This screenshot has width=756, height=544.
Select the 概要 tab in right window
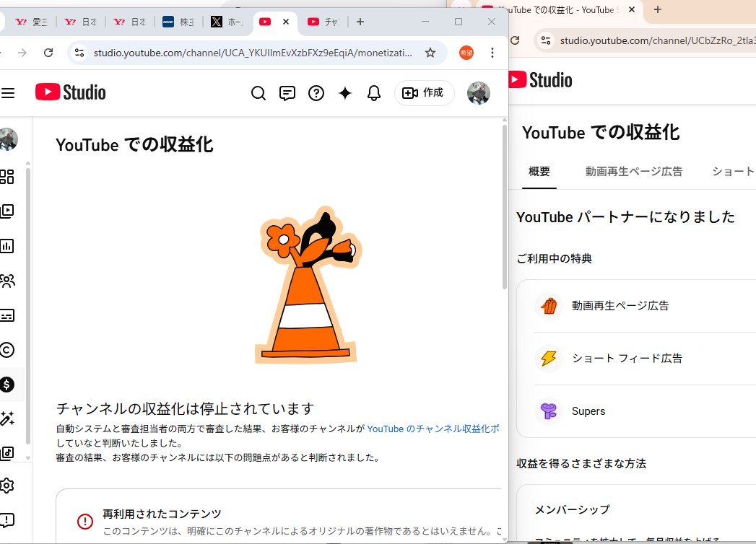click(539, 172)
